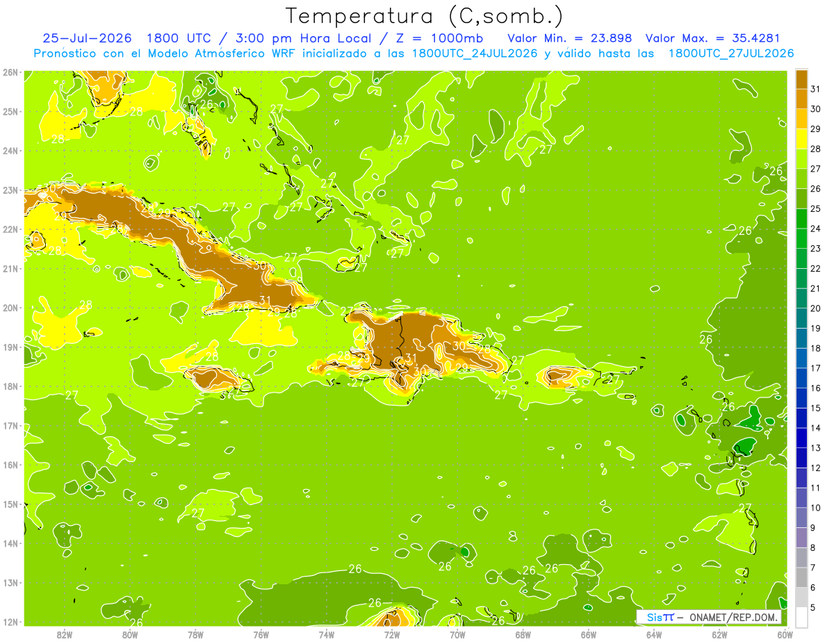
Task: Click the colorbar legend label "31"
Action: [x=816, y=89]
